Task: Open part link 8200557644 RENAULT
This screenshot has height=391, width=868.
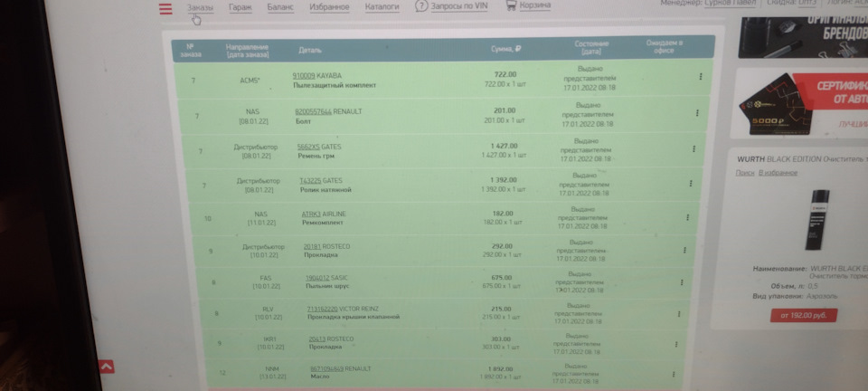Action: coord(314,111)
